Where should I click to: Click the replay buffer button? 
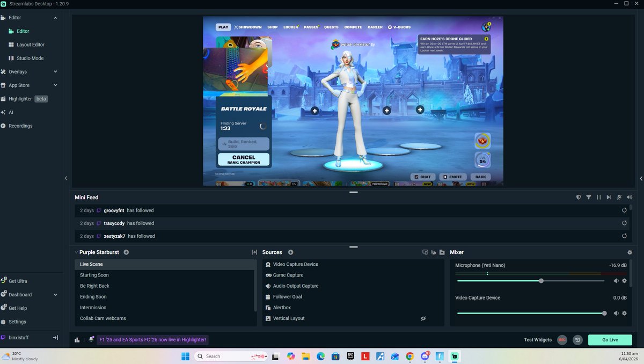[577, 340]
